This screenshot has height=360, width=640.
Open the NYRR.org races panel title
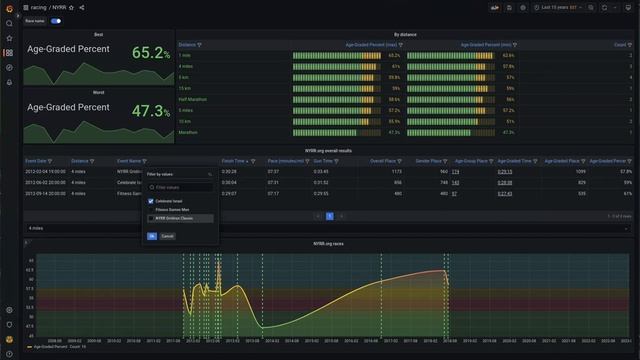(x=328, y=244)
